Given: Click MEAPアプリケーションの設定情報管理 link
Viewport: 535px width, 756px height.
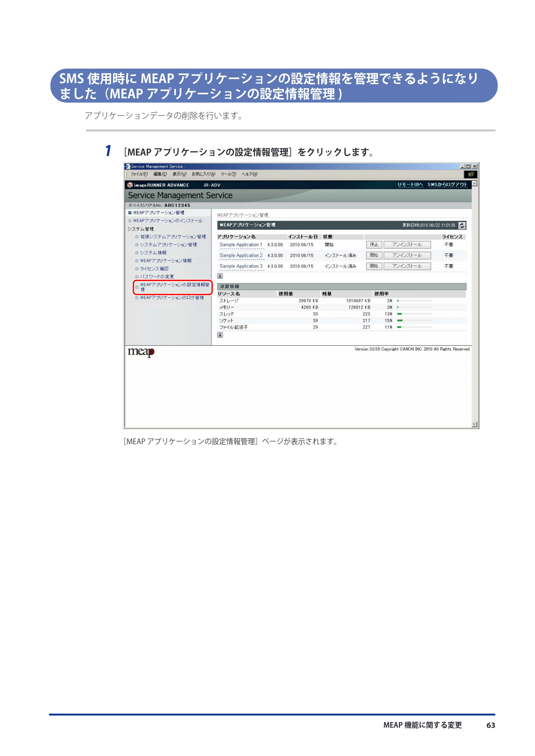Looking at the screenshot, I should coord(175,287).
